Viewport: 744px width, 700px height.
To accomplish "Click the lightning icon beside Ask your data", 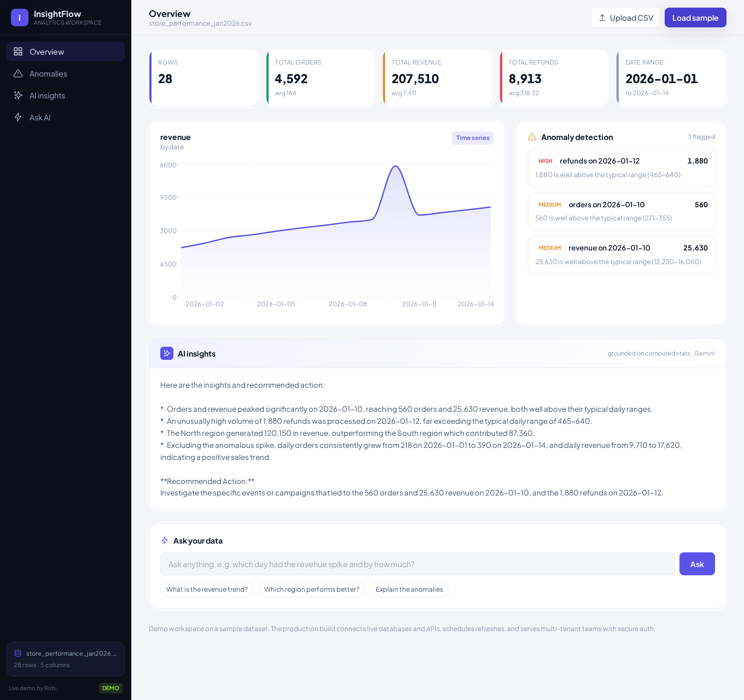I will [x=165, y=540].
